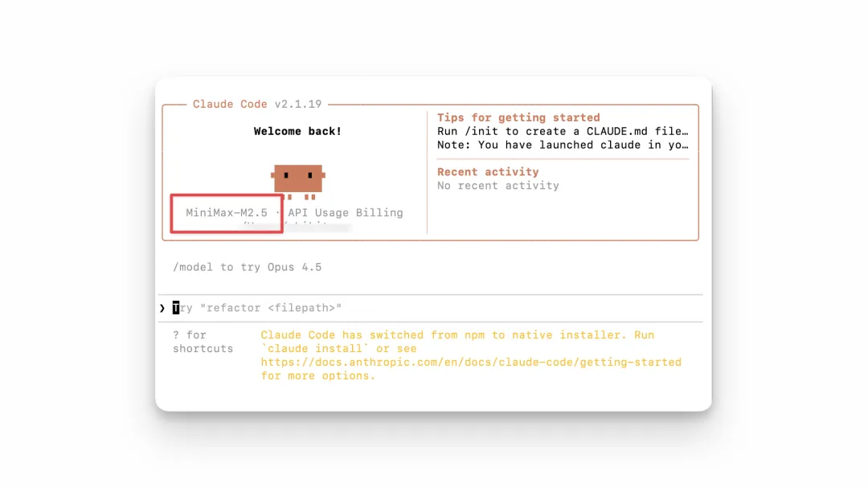
Task: Select the Recent activity heading
Action: 488,172
